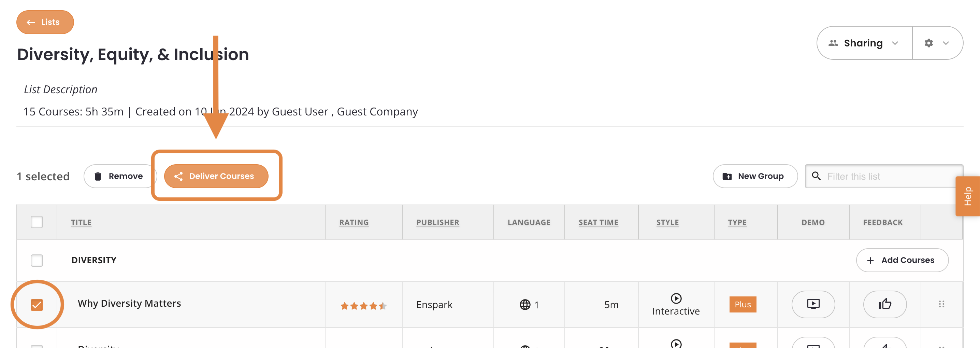Click the Plus type badge
The width and height of the screenshot is (980, 348).
(x=742, y=304)
